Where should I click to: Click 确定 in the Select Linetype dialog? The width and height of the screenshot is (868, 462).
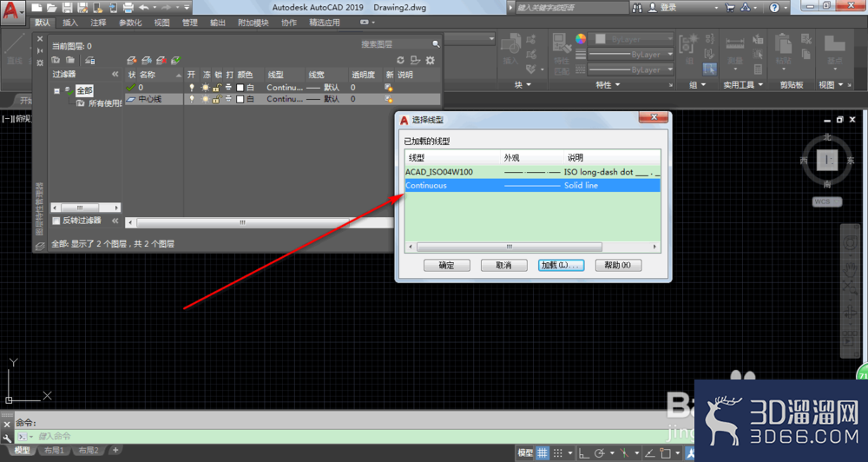[x=447, y=266]
